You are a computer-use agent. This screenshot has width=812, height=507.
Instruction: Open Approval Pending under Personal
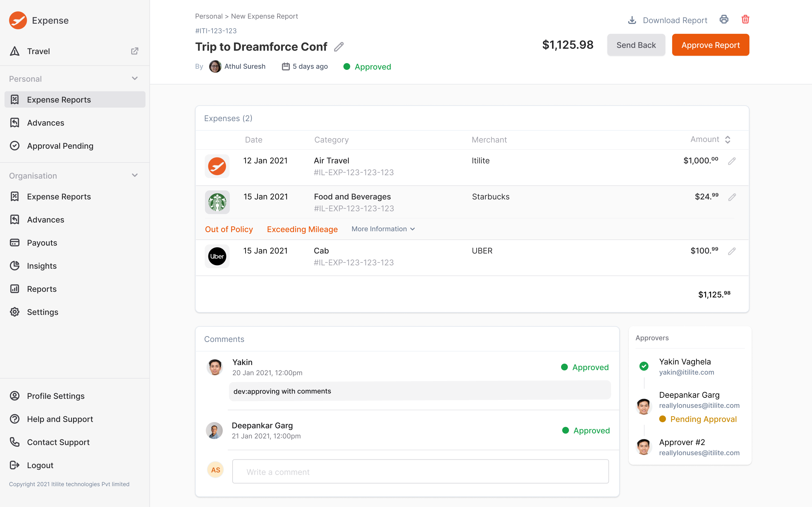tap(60, 146)
